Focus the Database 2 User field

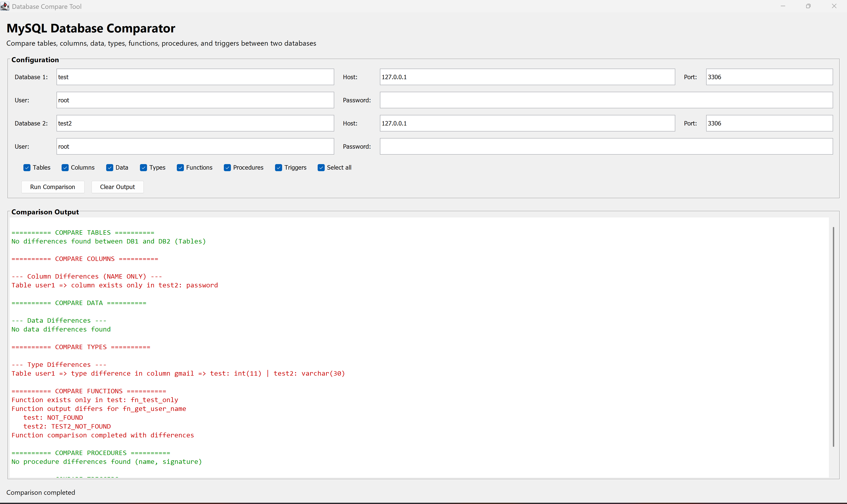[x=195, y=146]
